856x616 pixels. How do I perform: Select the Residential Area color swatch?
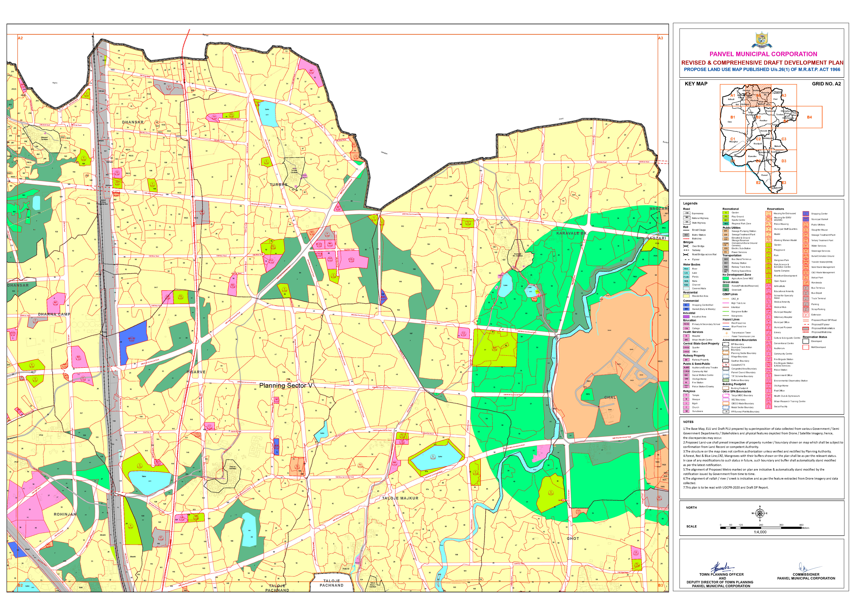[x=686, y=296]
